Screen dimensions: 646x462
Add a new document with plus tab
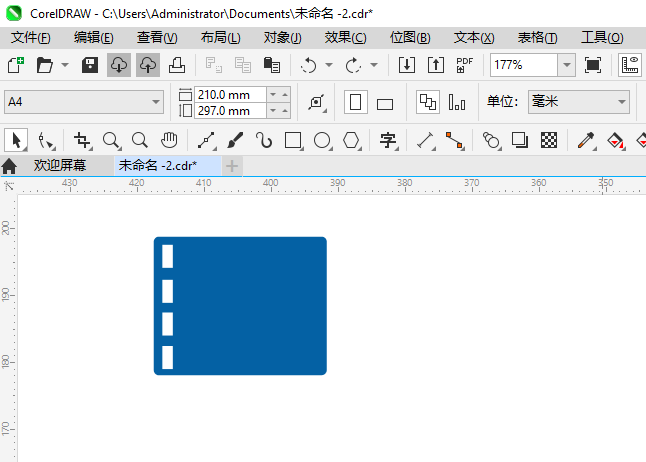(232, 166)
